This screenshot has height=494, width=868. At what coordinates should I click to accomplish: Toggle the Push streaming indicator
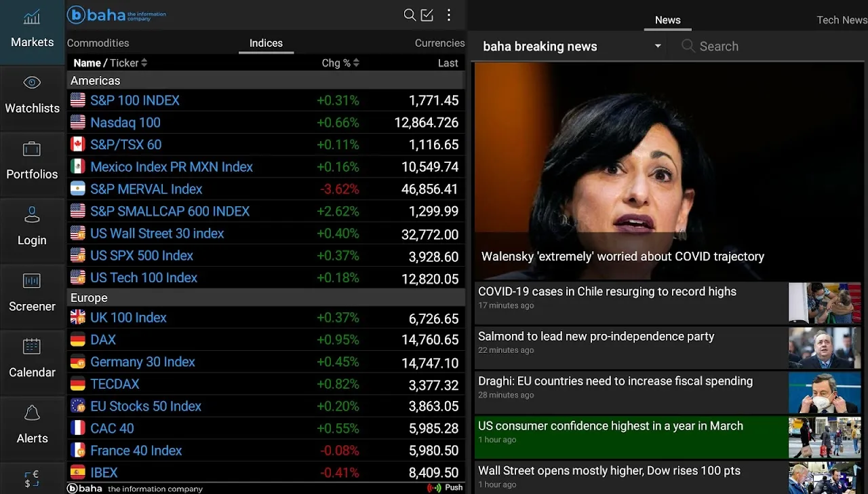click(445, 487)
